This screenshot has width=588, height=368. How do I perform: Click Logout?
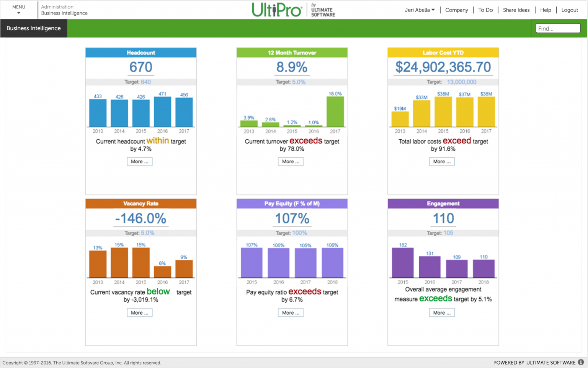pos(570,10)
